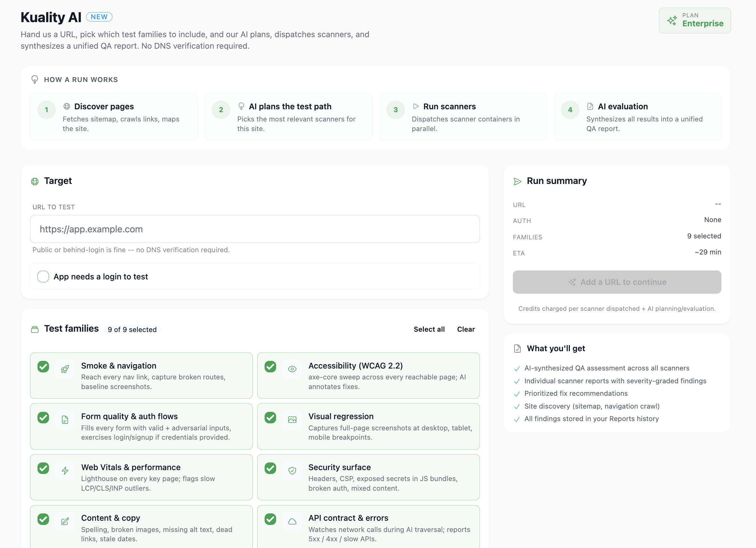756x548 pixels.
Task: Click step number 4 circle for AI evaluation
Action: 570,110
